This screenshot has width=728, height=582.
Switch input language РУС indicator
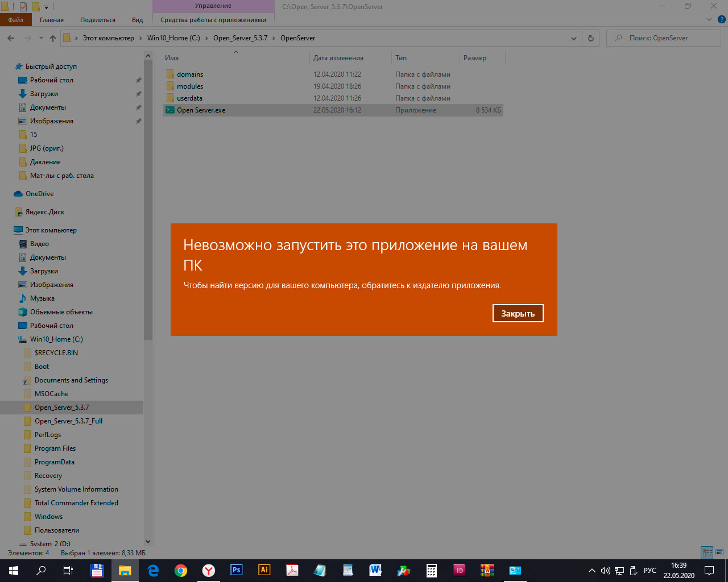[x=650, y=571]
